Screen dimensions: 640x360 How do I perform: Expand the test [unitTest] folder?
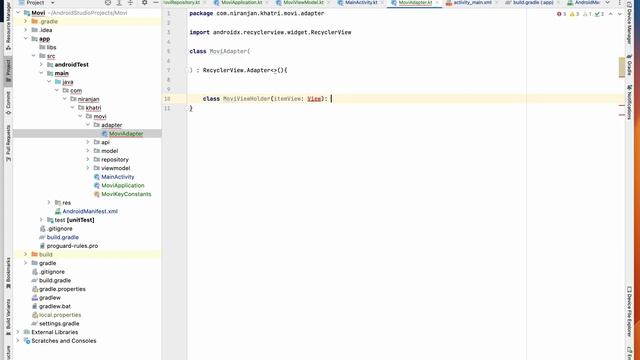click(x=41, y=220)
